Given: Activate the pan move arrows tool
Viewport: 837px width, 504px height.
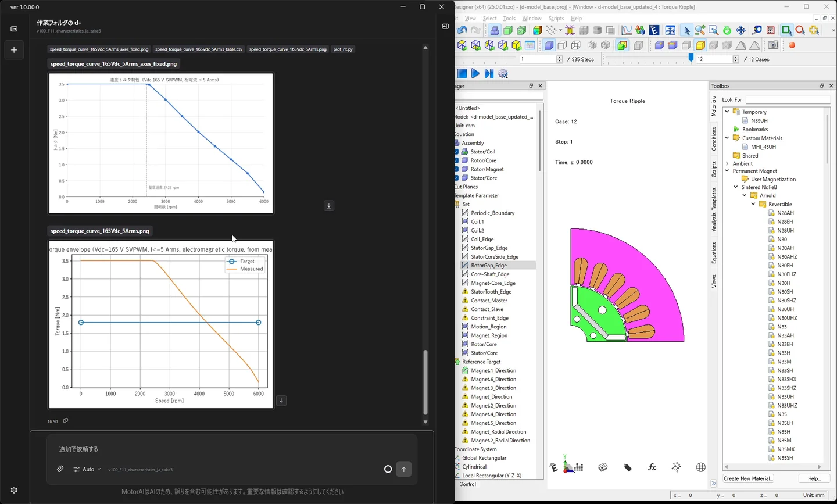Looking at the screenshot, I should pyautogui.click(x=741, y=30).
